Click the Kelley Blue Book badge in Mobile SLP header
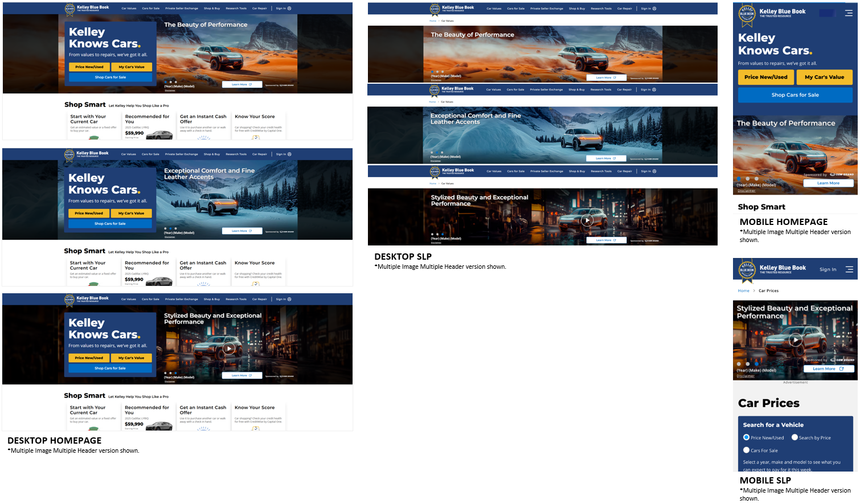 [747, 271]
